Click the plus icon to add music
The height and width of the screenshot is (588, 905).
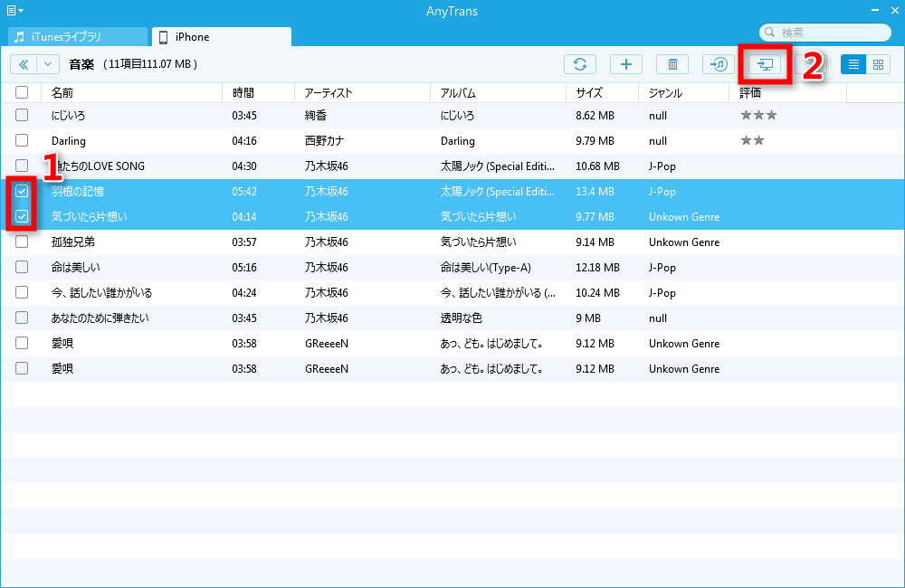coord(626,64)
